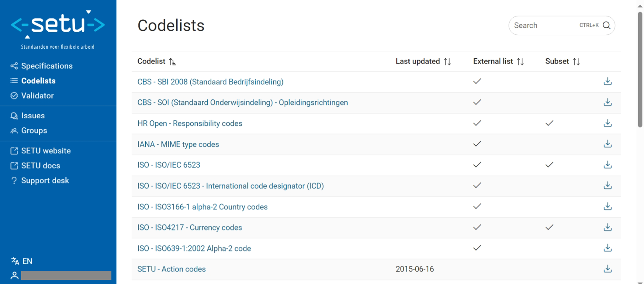
Task: Open Codelists in sidebar
Action: click(x=33, y=81)
